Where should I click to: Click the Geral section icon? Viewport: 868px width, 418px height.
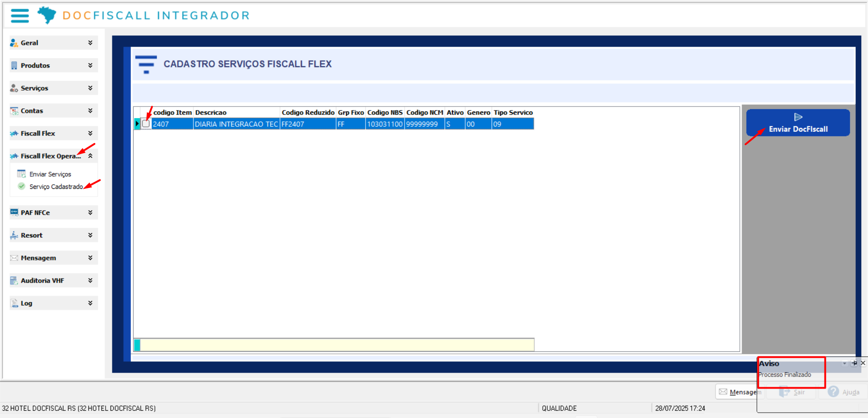[x=14, y=43]
